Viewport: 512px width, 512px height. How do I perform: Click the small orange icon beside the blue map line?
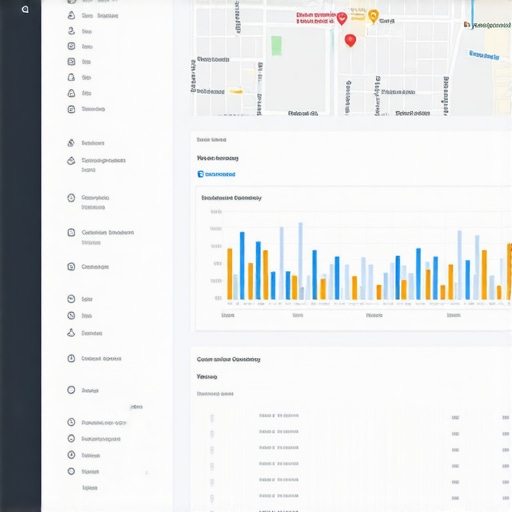point(467,25)
